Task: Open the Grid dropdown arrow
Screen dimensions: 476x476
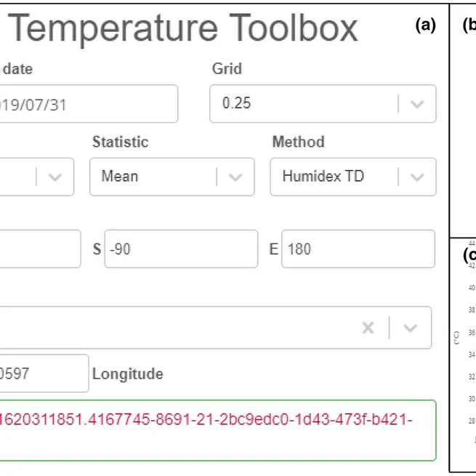Action: pos(417,104)
